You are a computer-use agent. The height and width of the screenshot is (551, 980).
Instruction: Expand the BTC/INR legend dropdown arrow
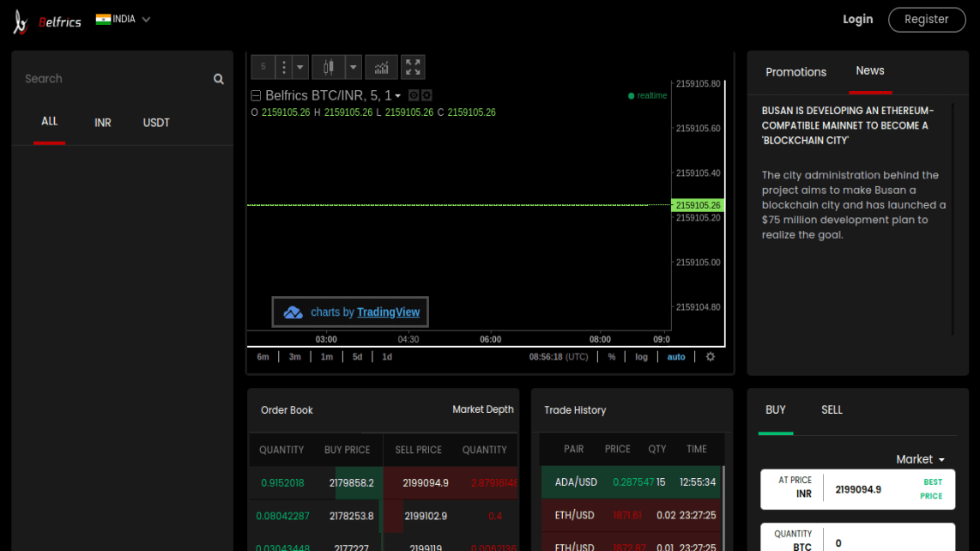(397, 96)
